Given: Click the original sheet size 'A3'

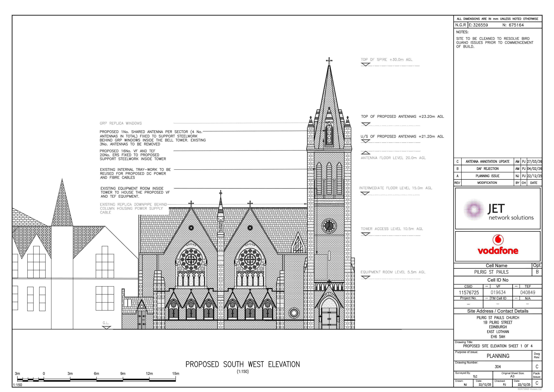Looking at the screenshot, I should click(x=512, y=376).
